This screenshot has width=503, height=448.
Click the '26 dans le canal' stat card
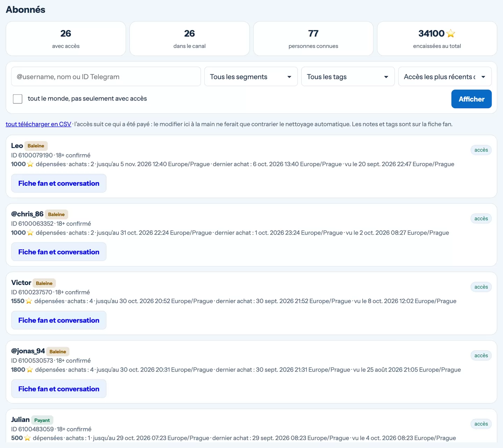(x=189, y=38)
